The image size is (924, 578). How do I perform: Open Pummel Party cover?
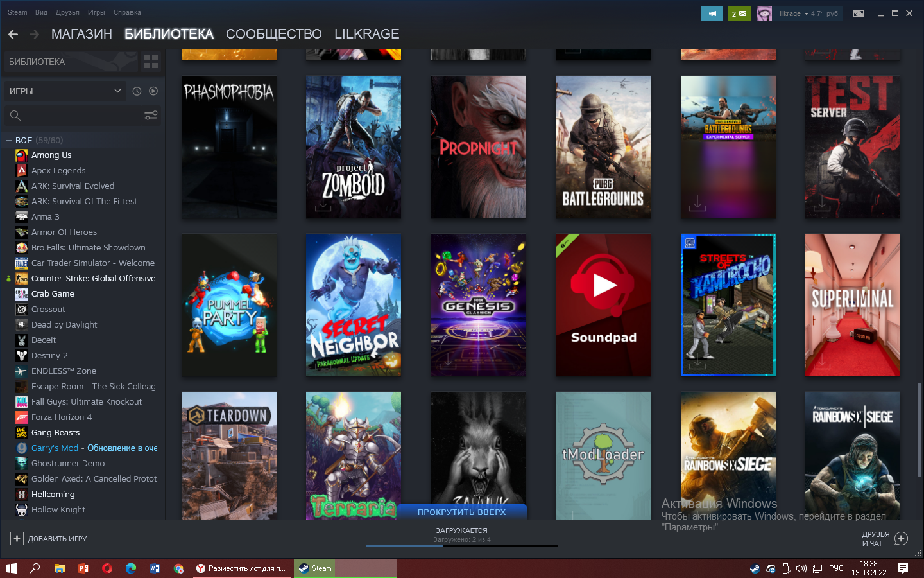point(229,305)
